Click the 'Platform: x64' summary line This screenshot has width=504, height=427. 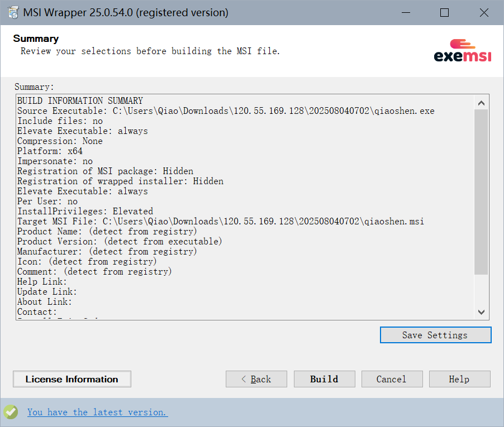pos(50,151)
